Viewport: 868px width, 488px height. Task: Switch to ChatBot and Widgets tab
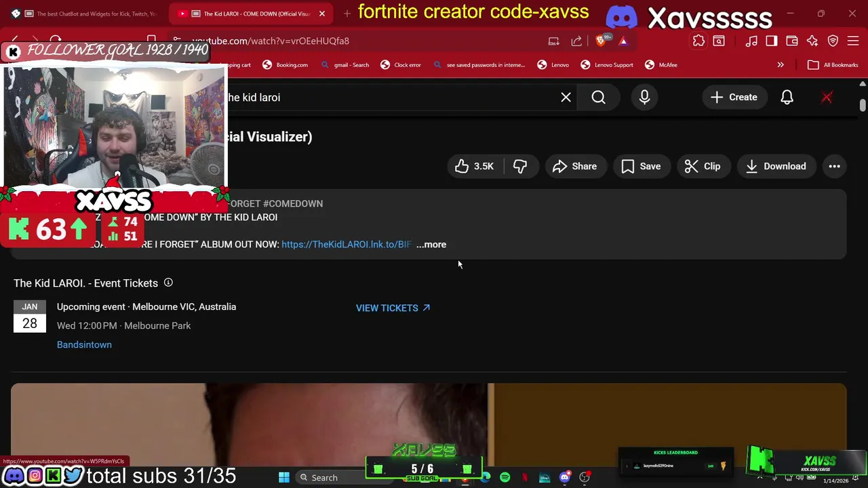[85, 14]
